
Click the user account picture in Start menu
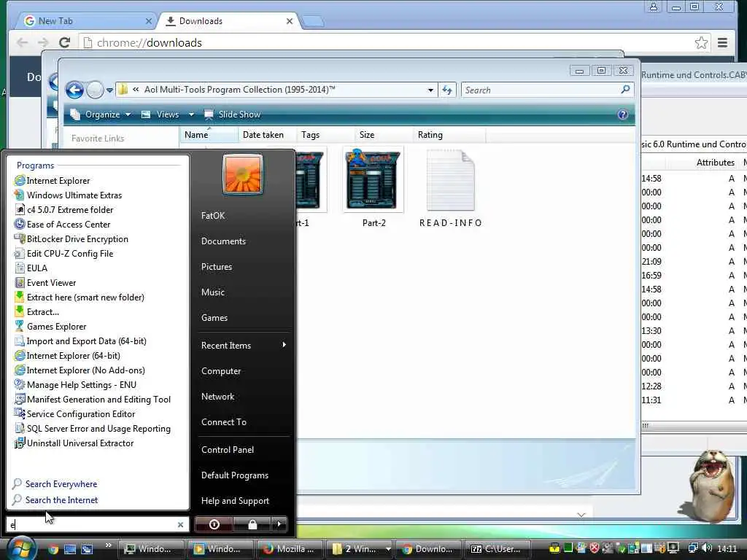click(242, 174)
